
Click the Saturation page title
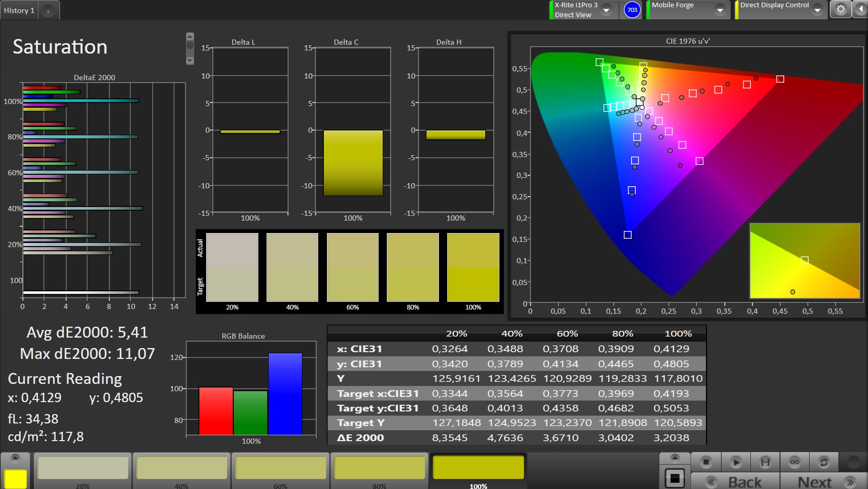60,47
